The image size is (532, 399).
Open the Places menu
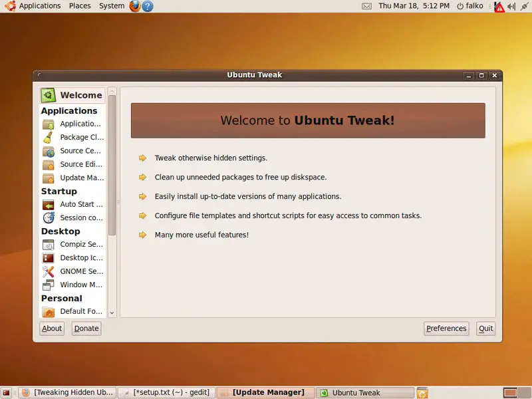pyautogui.click(x=80, y=6)
